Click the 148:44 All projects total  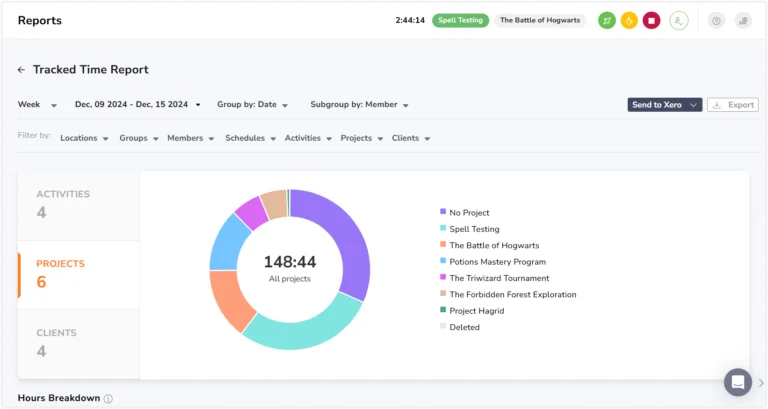[290, 268]
